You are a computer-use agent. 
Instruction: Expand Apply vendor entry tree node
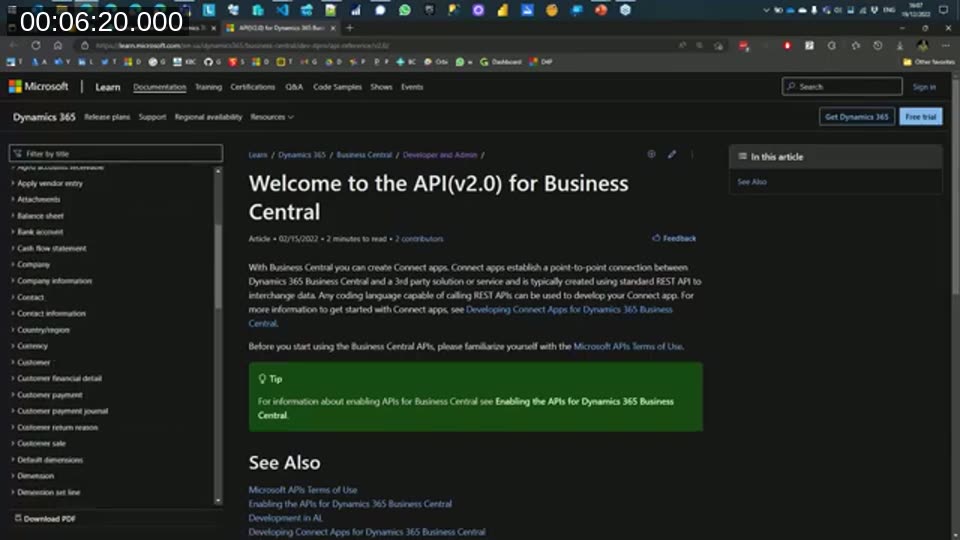(x=13, y=183)
